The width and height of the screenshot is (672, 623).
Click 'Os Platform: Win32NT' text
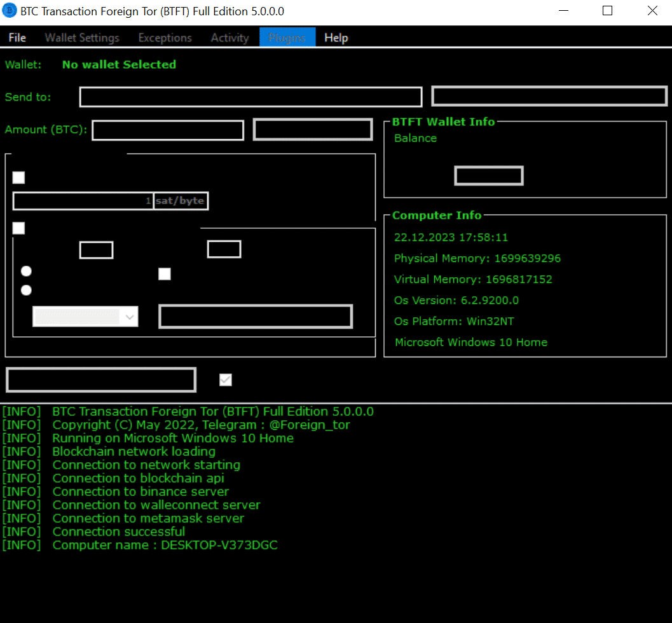454,322
